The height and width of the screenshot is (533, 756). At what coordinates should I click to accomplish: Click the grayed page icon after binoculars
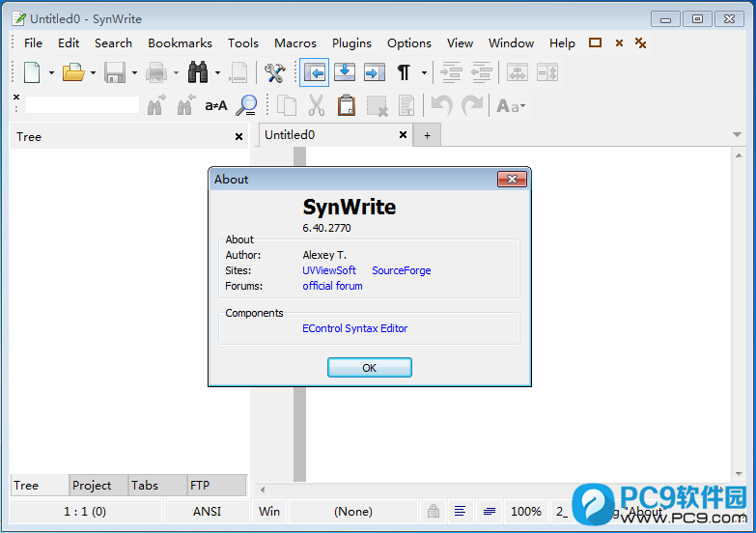pos(238,72)
